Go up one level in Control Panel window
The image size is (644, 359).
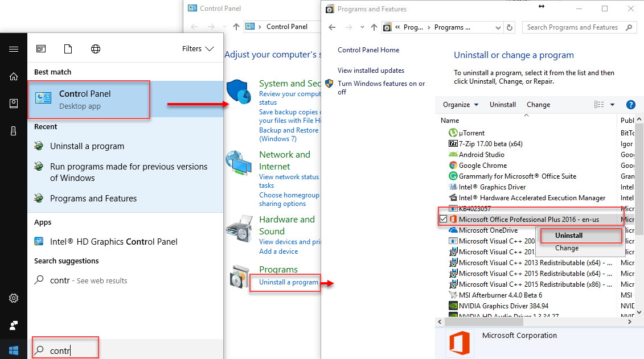(x=236, y=27)
